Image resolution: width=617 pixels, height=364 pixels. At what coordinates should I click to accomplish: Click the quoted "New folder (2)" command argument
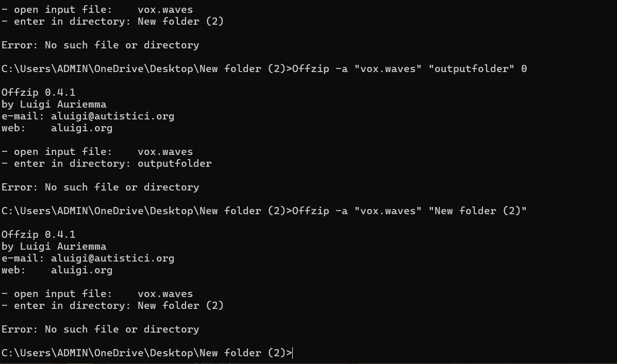pos(477,211)
